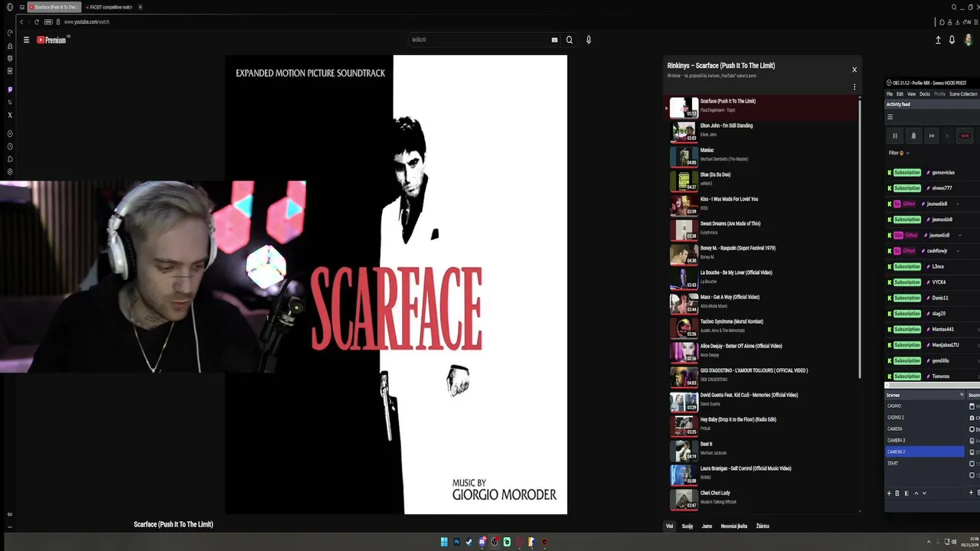Screen dimensions: 980x551
Task: Open Opera sidebar settings gear
Action: pyautogui.click(x=10, y=171)
